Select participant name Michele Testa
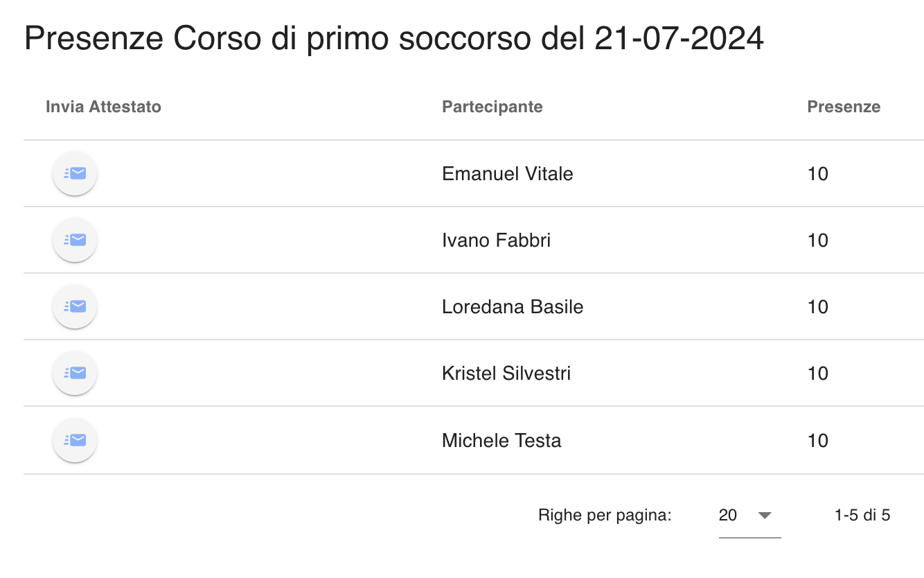The image size is (924, 578). 501,440
